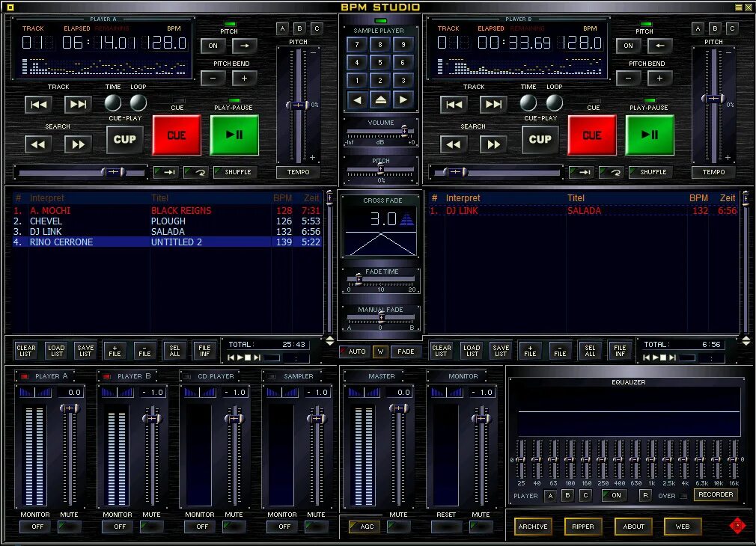This screenshot has width=756, height=546.
Task: Search backward (rewind) on Player B
Action: pyautogui.click(x=454, y=144)
